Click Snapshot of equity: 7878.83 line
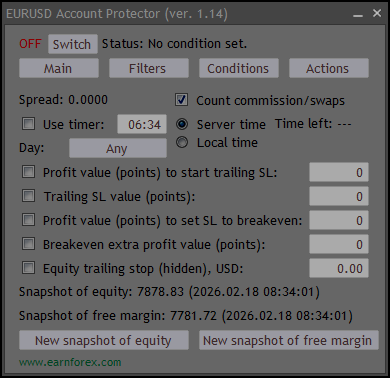 coord(169,292)
